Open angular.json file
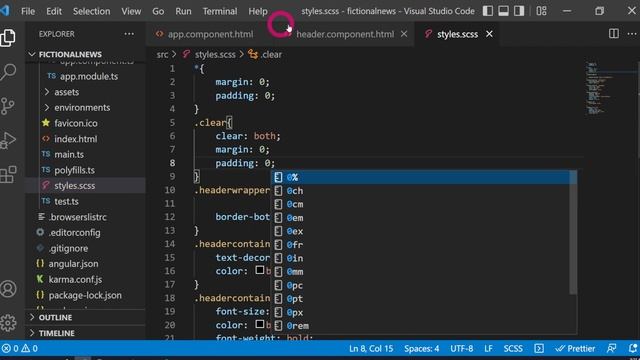Image resolution: width=640 pixels, height=360 pixels. click(85, 264)
